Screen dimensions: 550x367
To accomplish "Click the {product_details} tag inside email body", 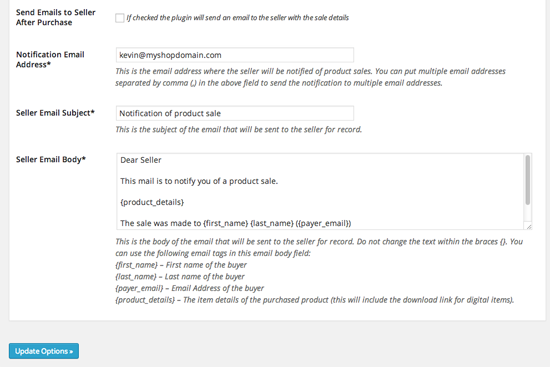I will pyautogui.click(x=152, y=202).
